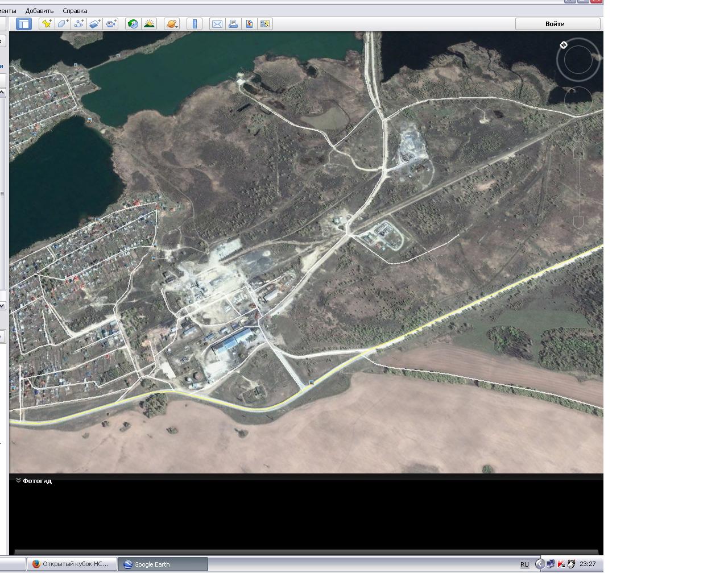This screenshot has width=728, height=582.
Task: Select the Ruler measurement tool
Action: (x=195, y=24)
